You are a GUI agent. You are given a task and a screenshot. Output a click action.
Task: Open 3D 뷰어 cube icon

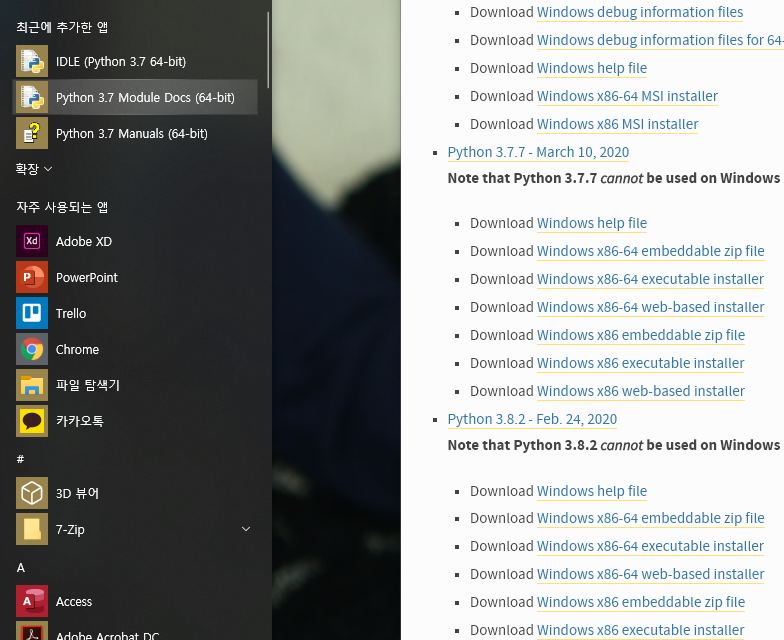[x=32, y=493]
